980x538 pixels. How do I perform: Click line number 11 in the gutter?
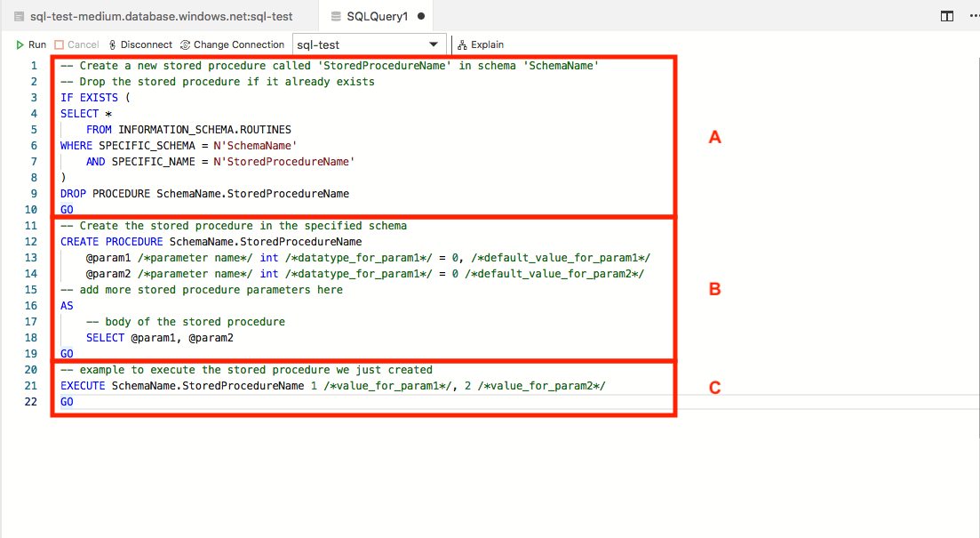pos(31,226)
